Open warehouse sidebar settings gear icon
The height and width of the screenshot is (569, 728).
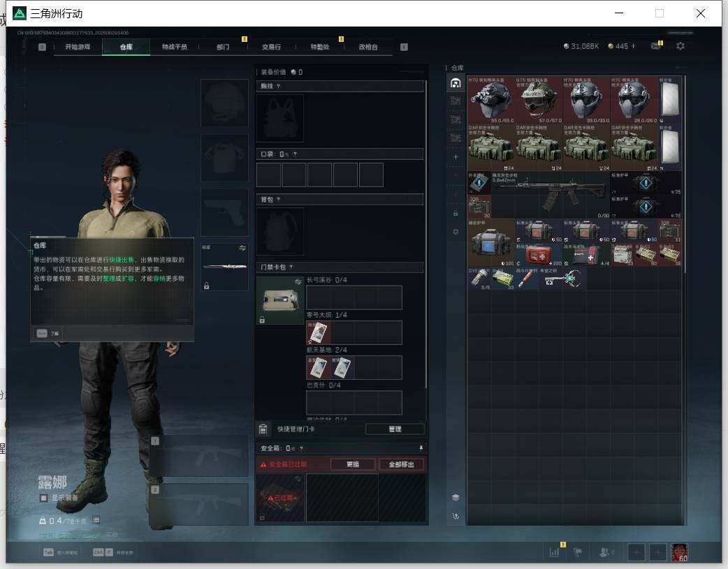click(456, 232)
